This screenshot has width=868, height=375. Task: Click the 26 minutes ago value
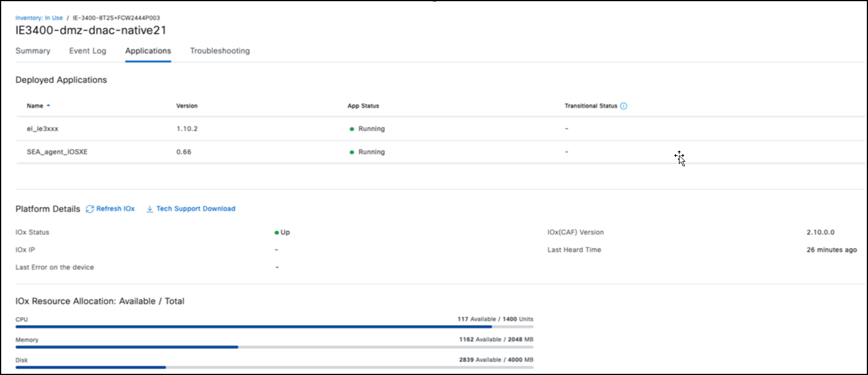tap(832, 250)
